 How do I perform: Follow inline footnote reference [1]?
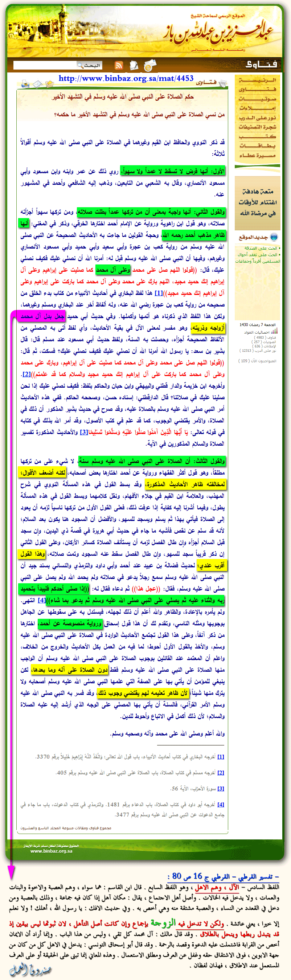point(159,293)
